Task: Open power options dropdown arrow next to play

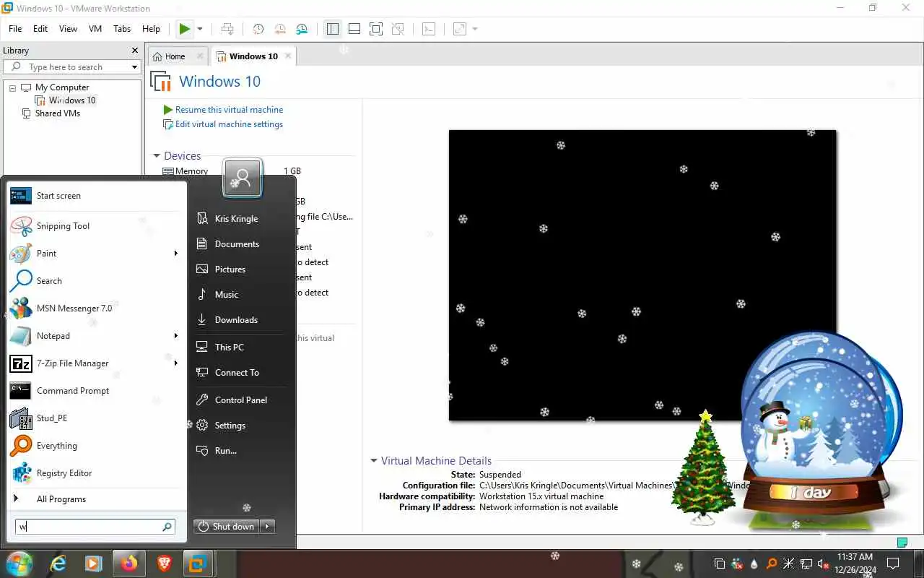Action: point(200,29)
